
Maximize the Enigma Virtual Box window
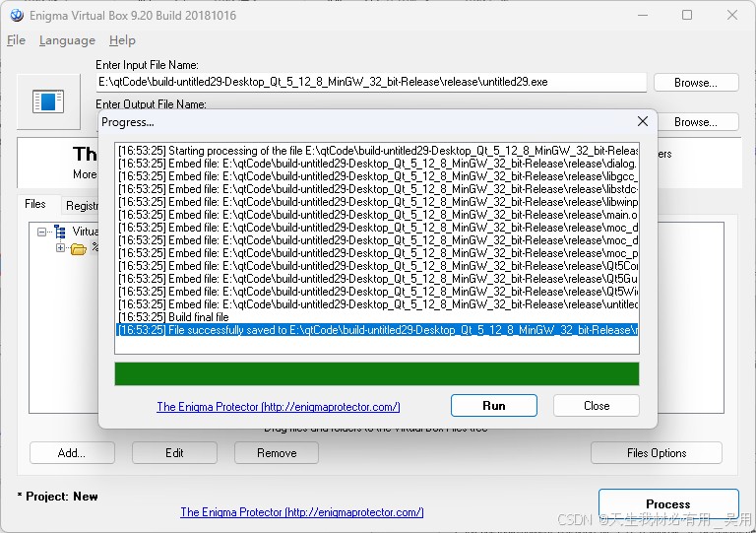687,15
